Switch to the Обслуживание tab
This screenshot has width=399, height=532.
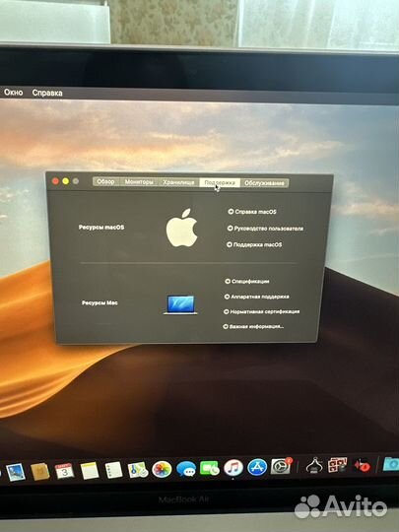point(264,183)
